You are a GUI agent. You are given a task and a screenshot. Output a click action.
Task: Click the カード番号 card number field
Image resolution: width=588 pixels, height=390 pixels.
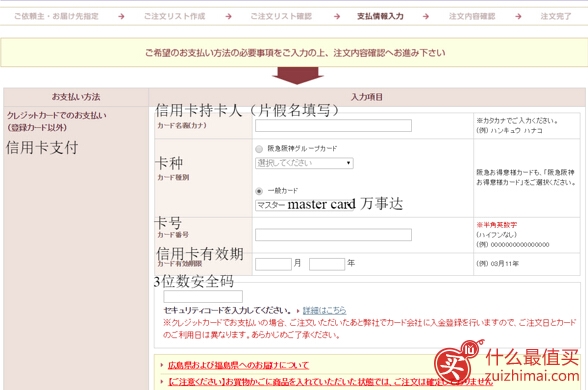point(333,235)
